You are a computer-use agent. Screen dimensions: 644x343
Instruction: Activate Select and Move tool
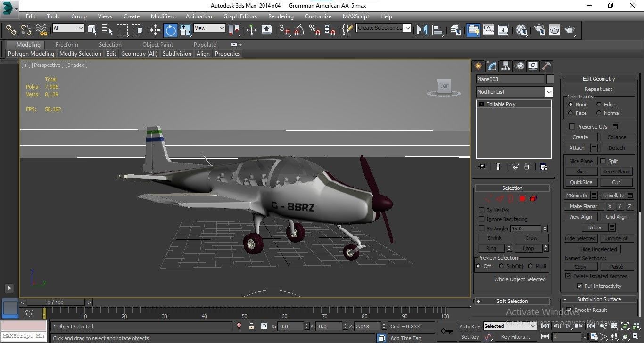click(x=155, y=30)
